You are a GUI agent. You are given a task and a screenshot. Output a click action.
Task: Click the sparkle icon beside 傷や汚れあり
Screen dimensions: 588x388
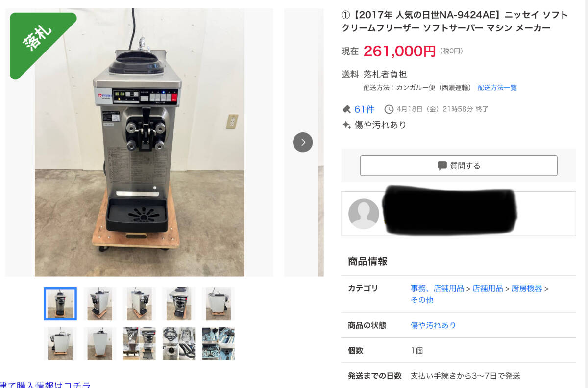pyautogui.click(x=346, y=125)
